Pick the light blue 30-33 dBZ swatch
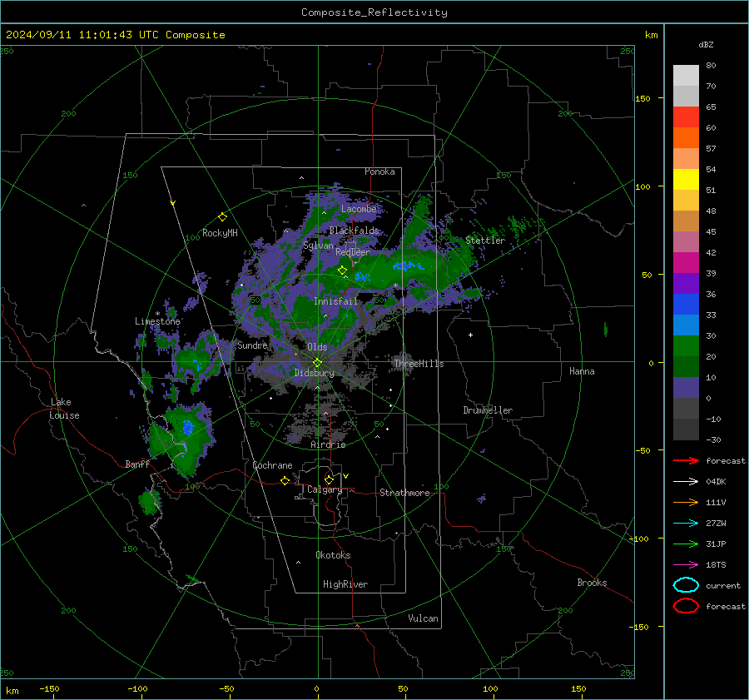Image resolution: width=749 pixels, height=700 pixels. [686, 325]
